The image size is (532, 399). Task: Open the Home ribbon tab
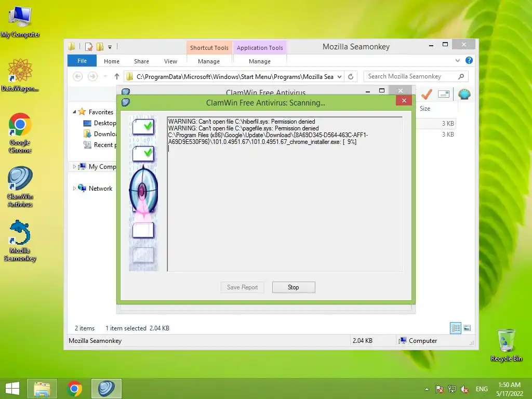point(112,61)
